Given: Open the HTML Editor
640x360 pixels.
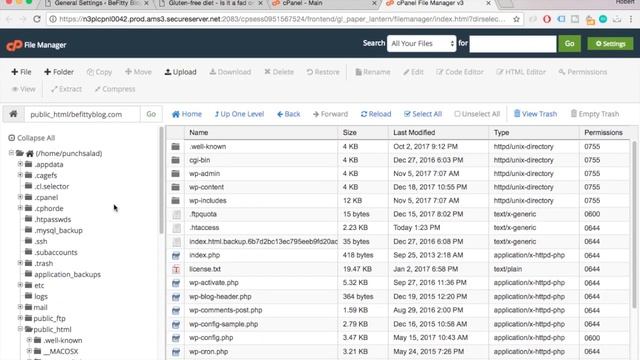Looking at the screenshot, I should tap(521, 72).
